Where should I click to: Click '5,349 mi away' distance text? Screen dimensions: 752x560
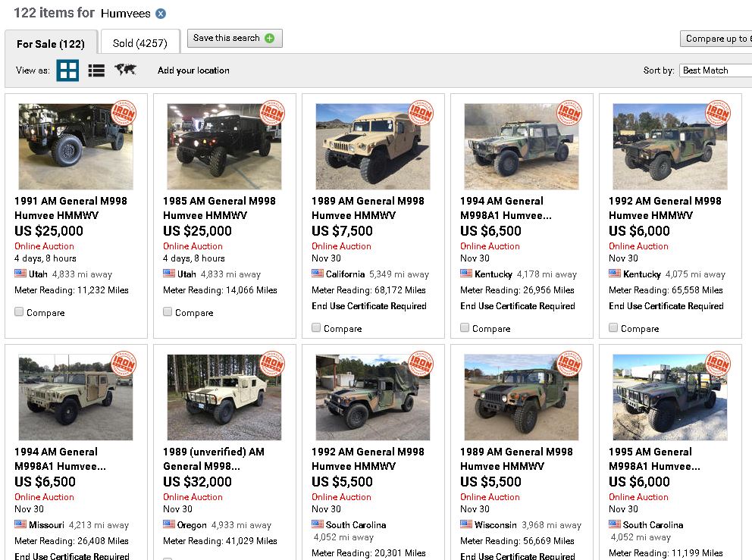click(x=399, y=274)
